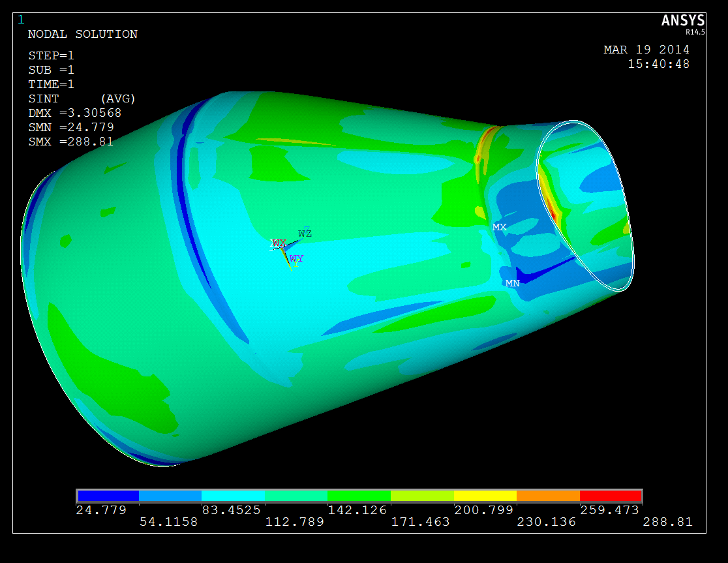Viewport: 728px width, 563px height.
Task: Pick the yellow legend color band
Action: click(485, 496)
